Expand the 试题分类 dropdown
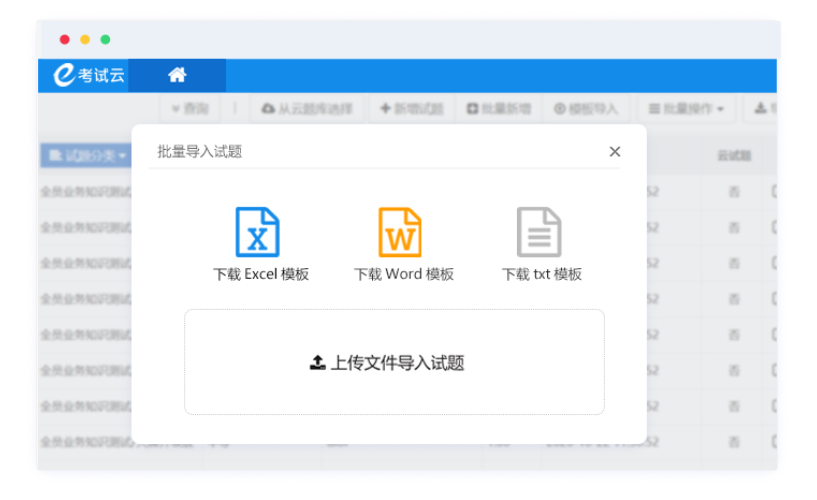 click(x=87, y=156)
